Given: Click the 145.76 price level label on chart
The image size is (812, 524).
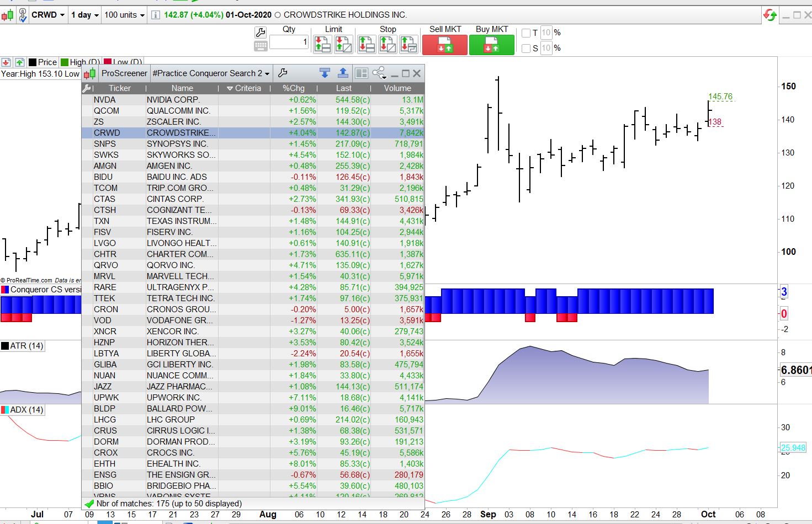Looking at the screenshot, I should 720,97.
